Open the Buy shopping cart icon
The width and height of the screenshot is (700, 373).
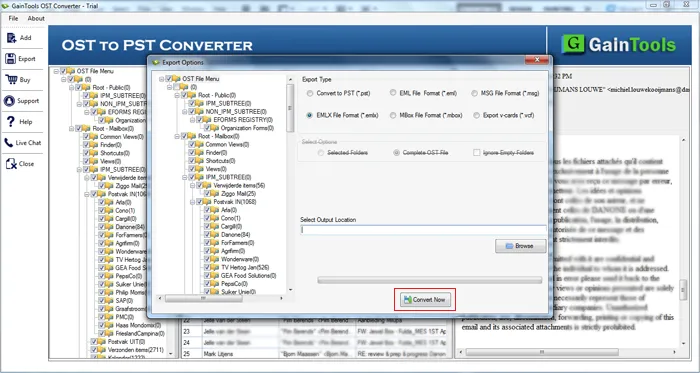11,80
